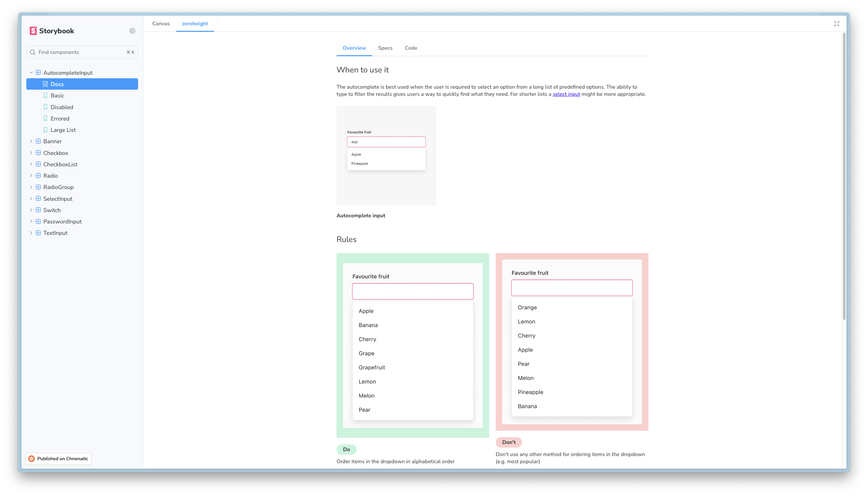
Task: Click the Errored story bookmark icon
Action: pyautogui.click(x=45, y=118)
